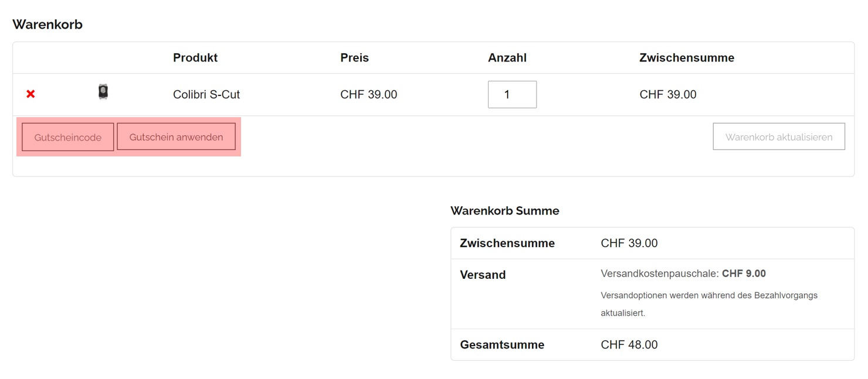This screenshot has height=379, width=868.
Task: Click the Preis column header
Action: (354, 57)
